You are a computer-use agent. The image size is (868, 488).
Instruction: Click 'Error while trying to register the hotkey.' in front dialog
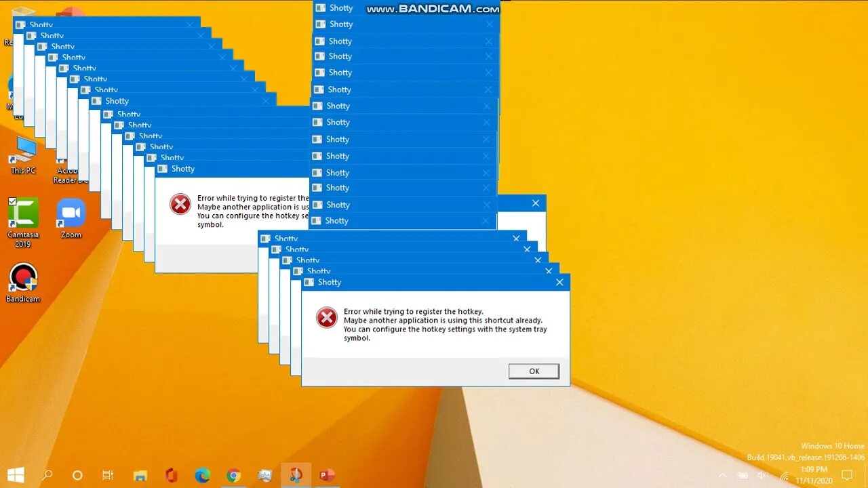click(413, 312)
